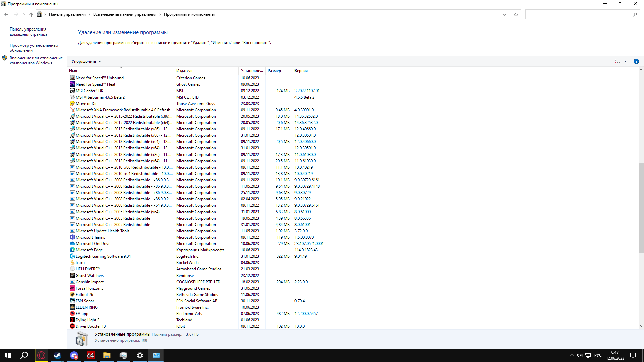Open File Explorer from the taskbar
This screenshot has height=362, width=644.
pos(107,355)
